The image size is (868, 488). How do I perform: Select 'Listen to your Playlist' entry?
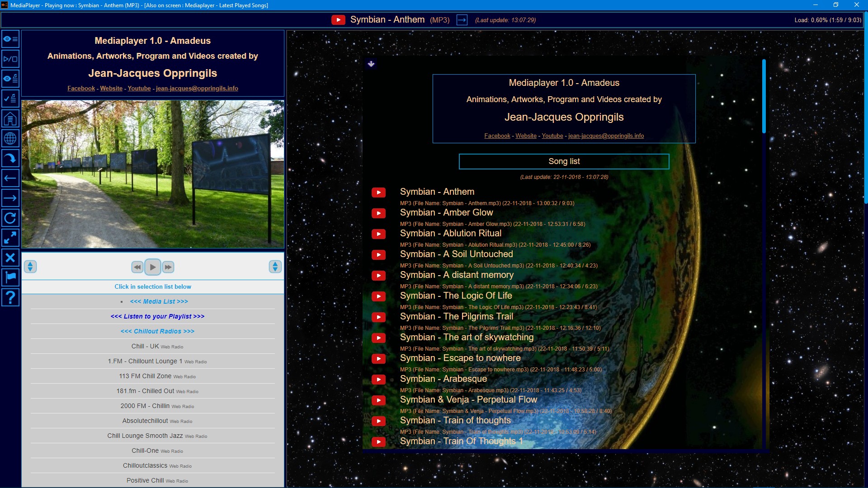point(157,316)
